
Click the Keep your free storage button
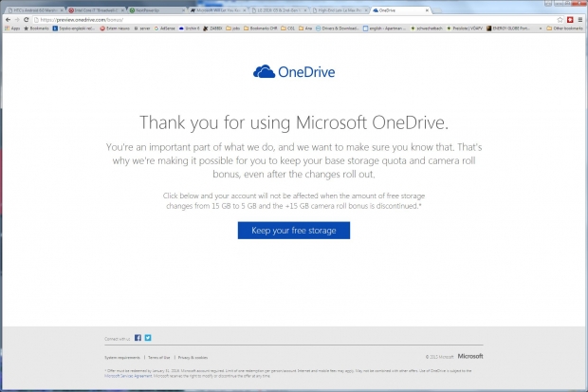coord(293,231)
